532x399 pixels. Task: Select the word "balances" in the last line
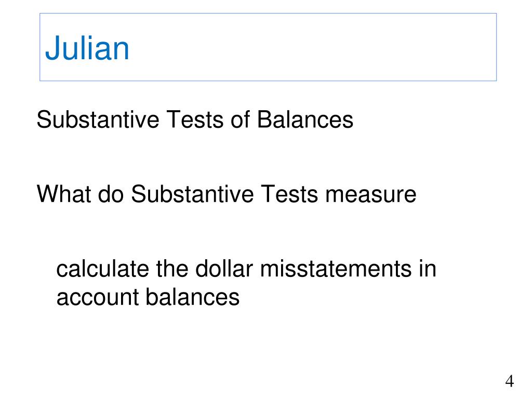click(x=193, y=297)
